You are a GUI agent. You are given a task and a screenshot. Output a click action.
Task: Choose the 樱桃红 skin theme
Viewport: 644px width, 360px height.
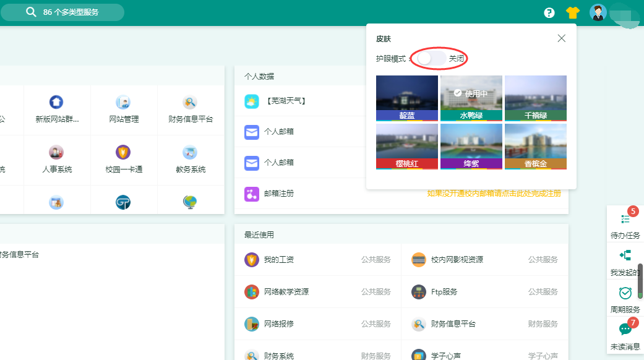point(406,146)
